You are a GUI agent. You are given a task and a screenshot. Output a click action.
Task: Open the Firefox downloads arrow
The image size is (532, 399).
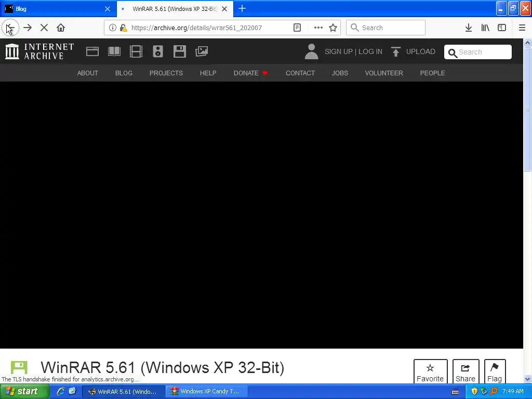(x=469, y=28)
